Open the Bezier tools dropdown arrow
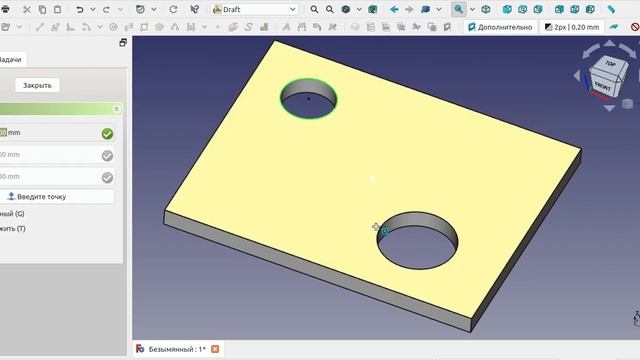 coord(204,27)
